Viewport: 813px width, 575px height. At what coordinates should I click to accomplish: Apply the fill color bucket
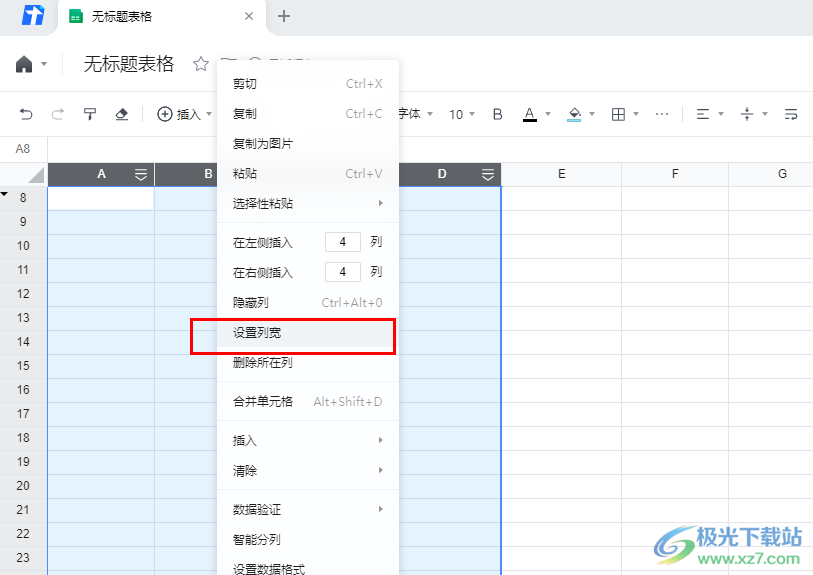574,114
